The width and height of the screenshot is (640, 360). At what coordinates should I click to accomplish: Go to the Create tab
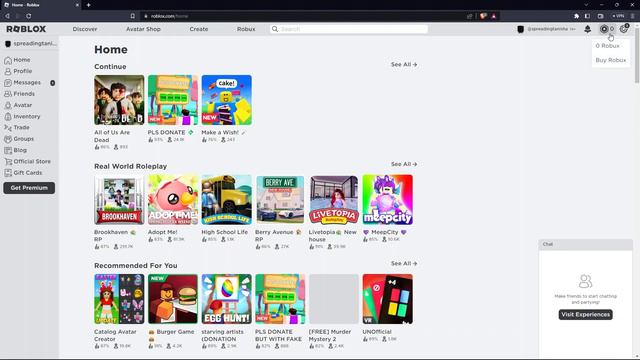point(199,29)
